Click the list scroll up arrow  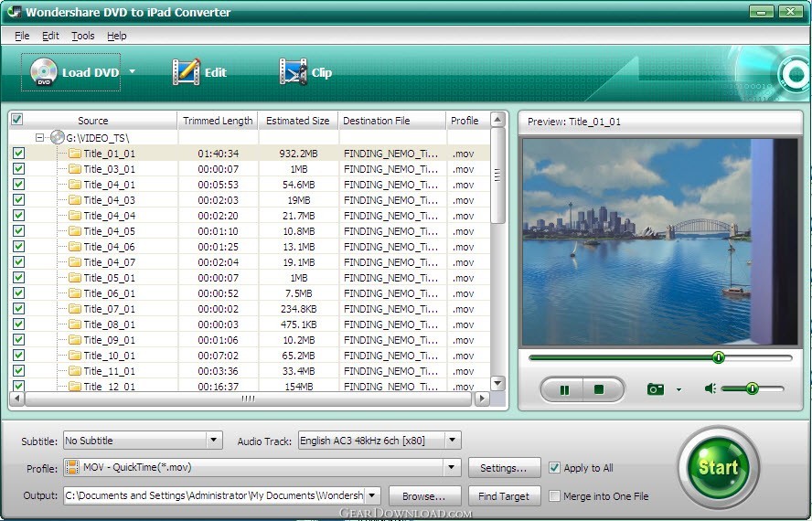pyautogui.click(x=497, y=120)
